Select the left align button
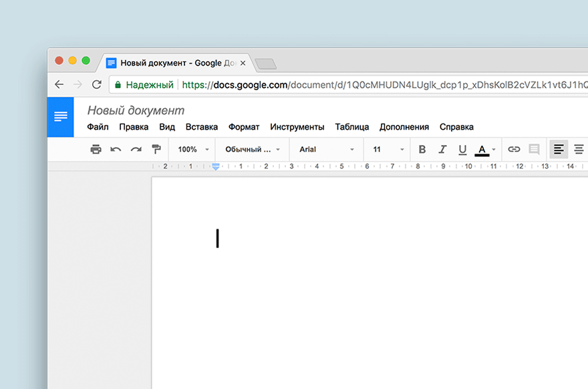The height and width of the screenshot is (389, 588). pyautogui.click(x=559, y=149)
